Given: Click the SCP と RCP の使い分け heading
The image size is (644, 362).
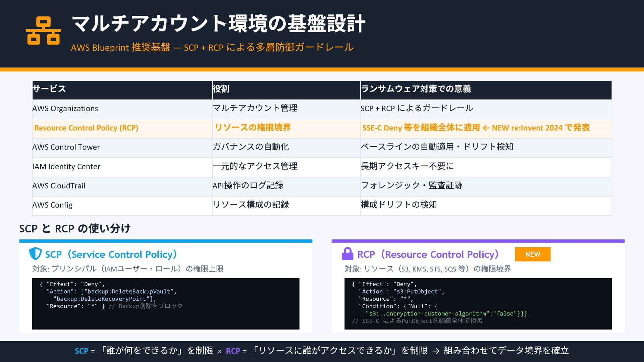Looking at the screenshot, I should pyautogui.click(x=75, y=229).
